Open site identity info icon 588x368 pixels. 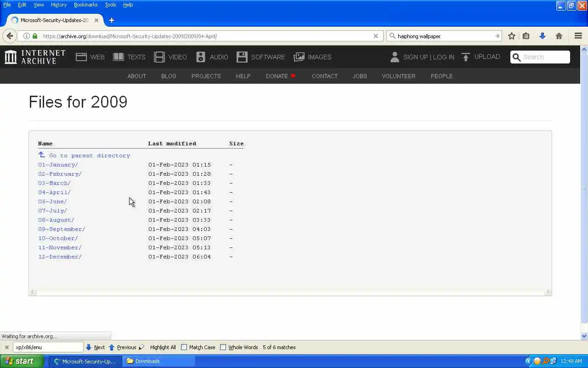27,36
